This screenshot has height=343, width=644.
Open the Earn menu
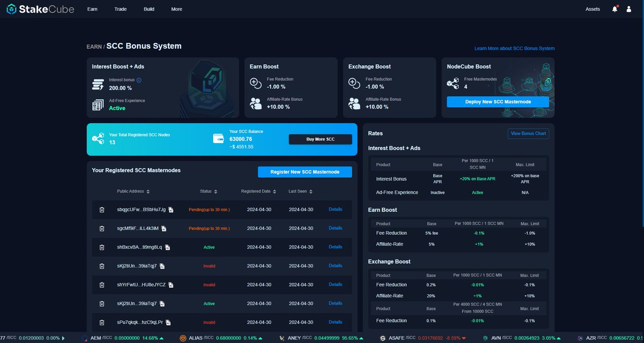[x=92, y=9]
